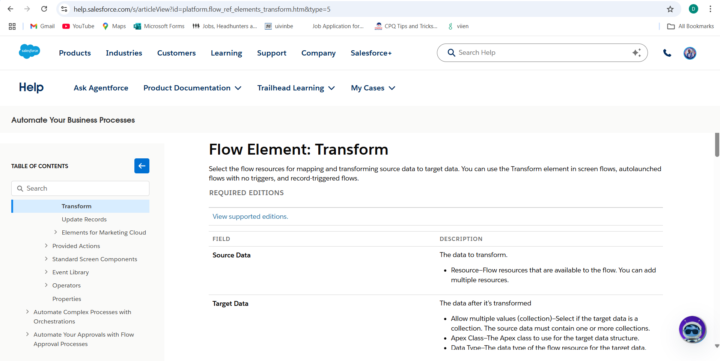The width and height of the screenshot is (720, 361).
Task: Bookmark this page with the star icon
Action: point(670,9)
